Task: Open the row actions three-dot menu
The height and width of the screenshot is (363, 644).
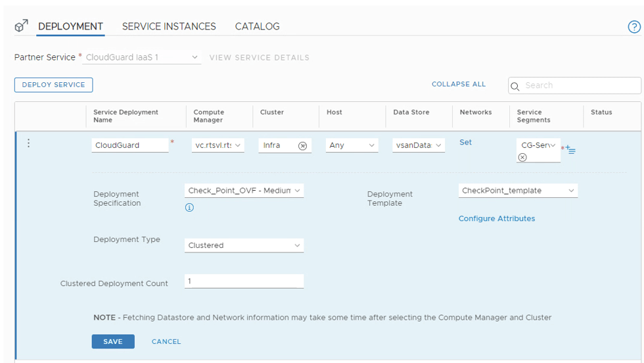Action: point(28,143)
